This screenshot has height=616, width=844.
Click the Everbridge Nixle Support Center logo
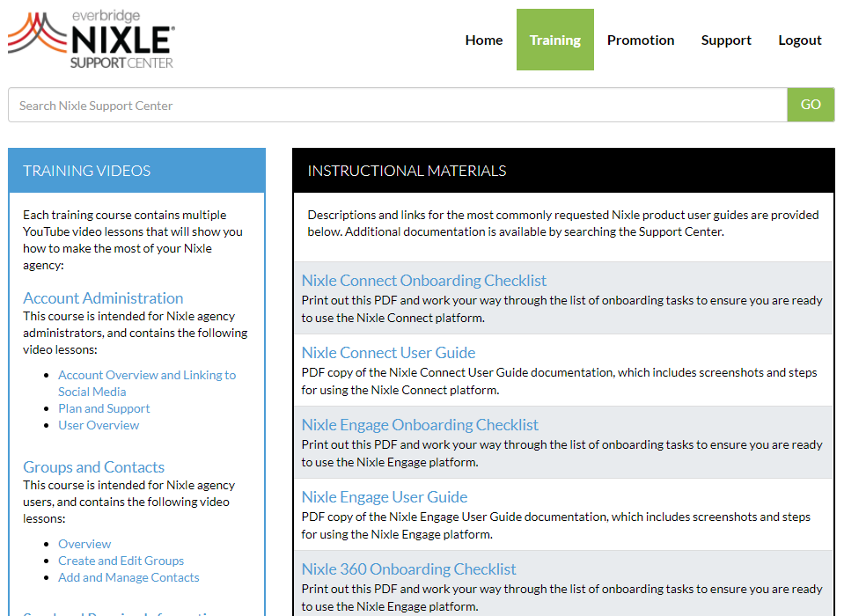point(92,40)
